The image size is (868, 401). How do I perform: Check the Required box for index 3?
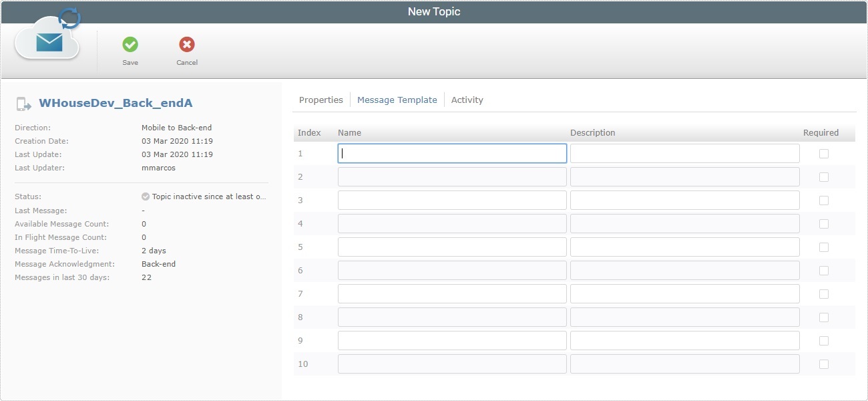coord(823,200)
